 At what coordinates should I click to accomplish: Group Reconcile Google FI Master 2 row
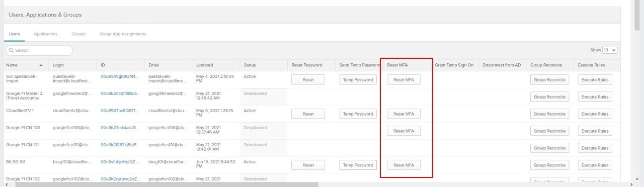point(549,97)
